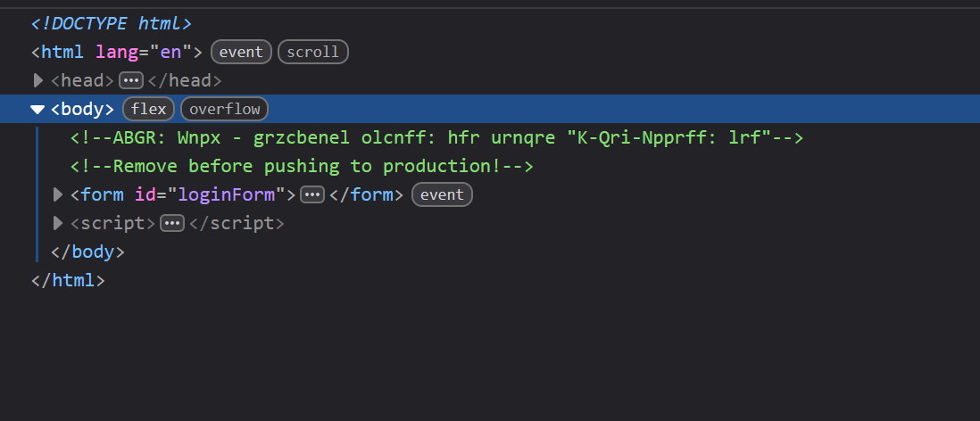Open the event badge on html tag
The image size is (980, 421).
pyautogui.click(x=241, y=52)
